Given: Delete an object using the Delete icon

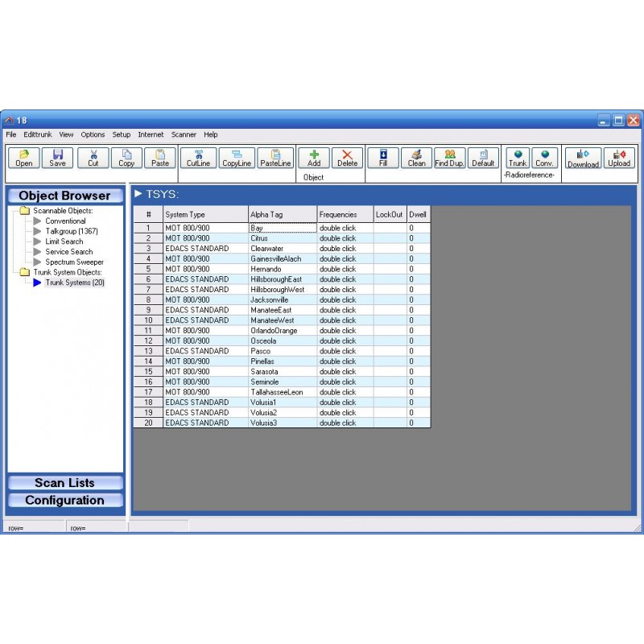Looking at the screenshot, I should [x=346, y=158].
